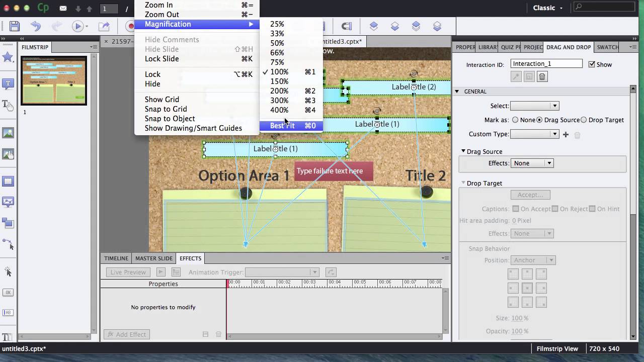Select the Highlight Box tool
The image size is (644, 362).
click(8, 182)
